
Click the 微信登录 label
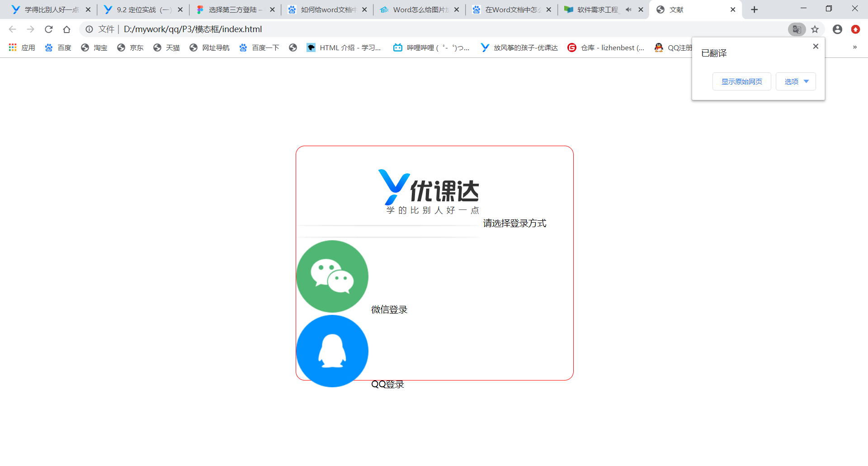pos(389,309)
